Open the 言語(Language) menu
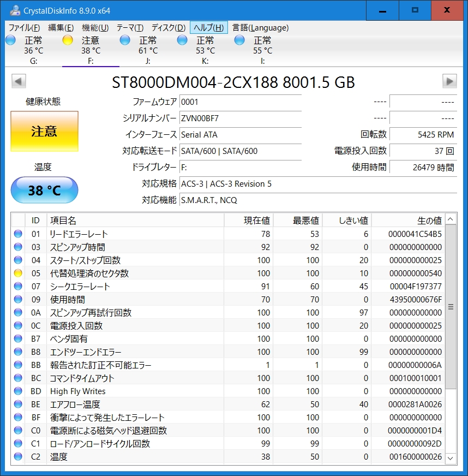The height and width of the screenshot is (476, 468). tap(260, 28)
